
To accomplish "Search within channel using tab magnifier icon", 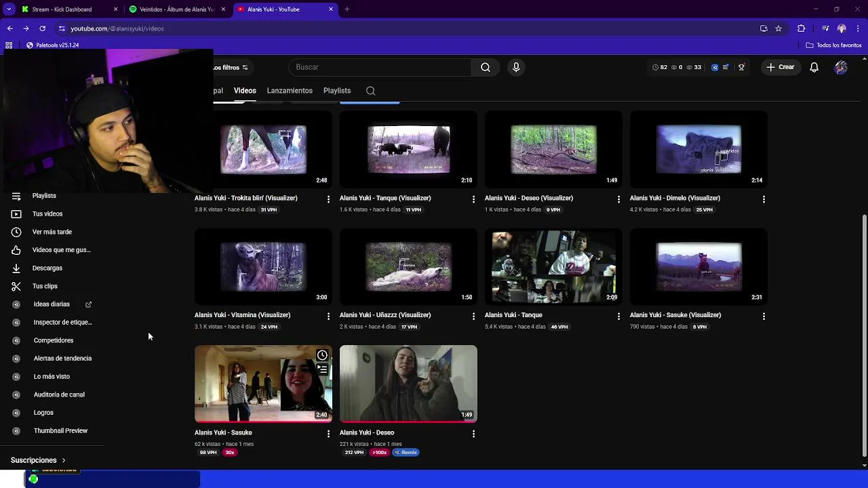I will (x=370, y=91).
